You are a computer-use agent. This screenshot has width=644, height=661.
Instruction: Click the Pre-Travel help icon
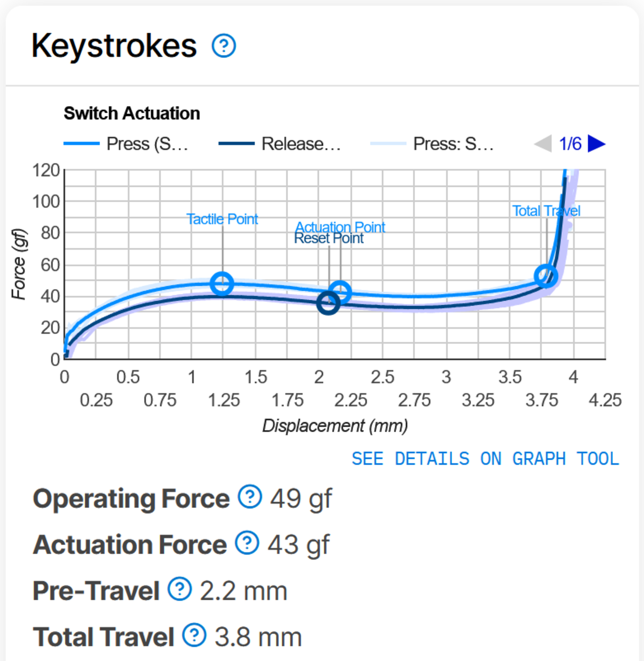click(180, 589)
